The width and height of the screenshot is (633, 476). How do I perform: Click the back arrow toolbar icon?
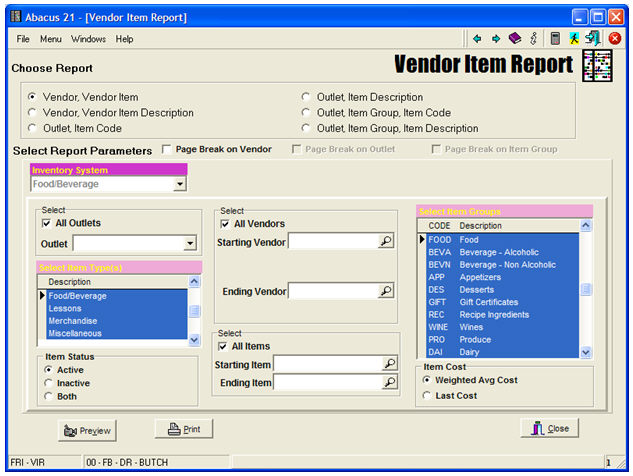[x=477, y=39]
